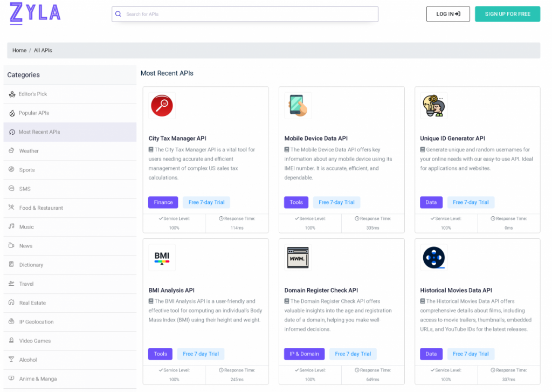Click the Travel plane icon
552x392 pixels.
12,284
